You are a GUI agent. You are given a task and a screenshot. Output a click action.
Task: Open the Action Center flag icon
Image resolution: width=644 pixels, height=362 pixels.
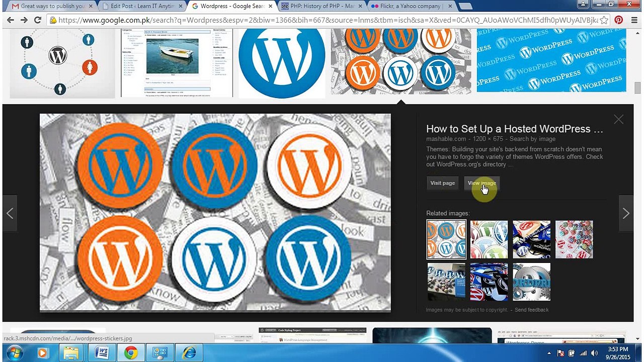561,353
